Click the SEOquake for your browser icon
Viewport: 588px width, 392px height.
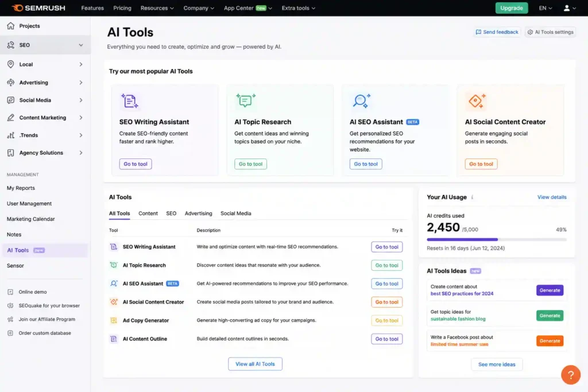10,305
